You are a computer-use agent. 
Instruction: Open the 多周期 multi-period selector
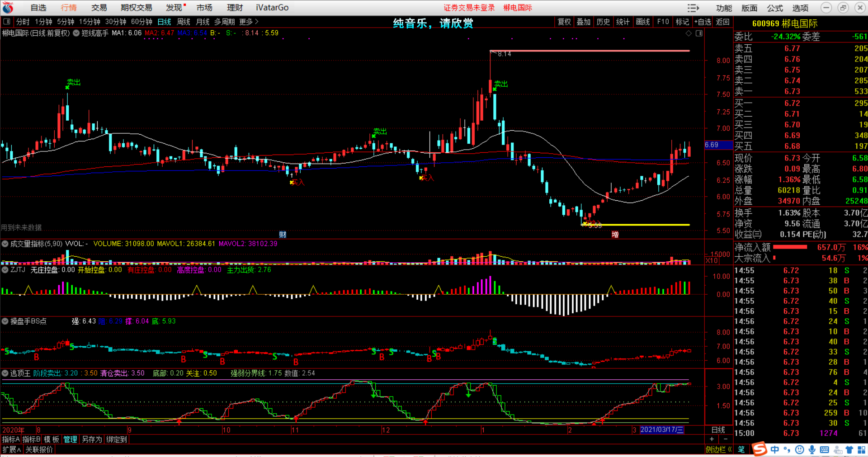[x=224, y=22]
